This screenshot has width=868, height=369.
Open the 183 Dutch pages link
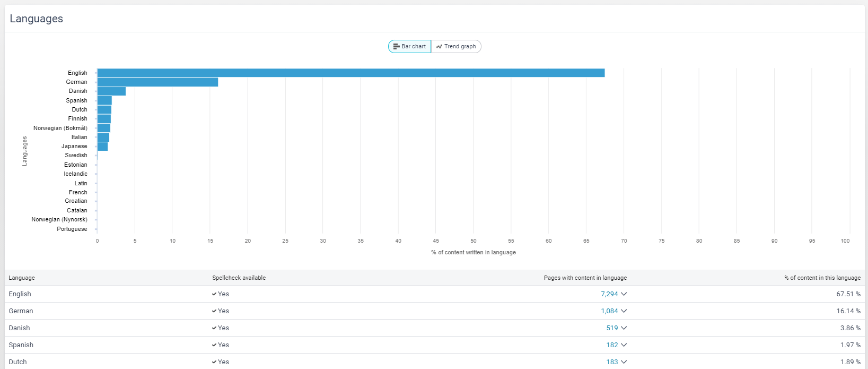point(612,362)
